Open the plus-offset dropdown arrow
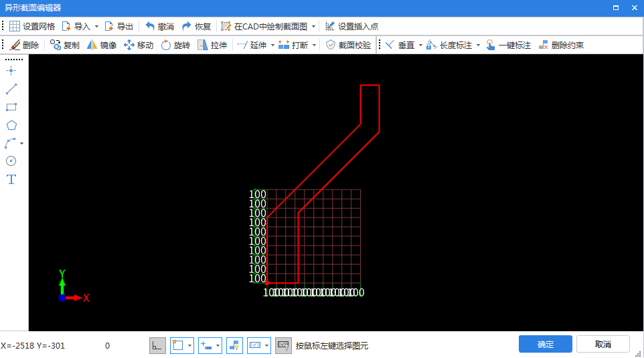The height and width of the screenshot is (358, 644). coord(218,345)
